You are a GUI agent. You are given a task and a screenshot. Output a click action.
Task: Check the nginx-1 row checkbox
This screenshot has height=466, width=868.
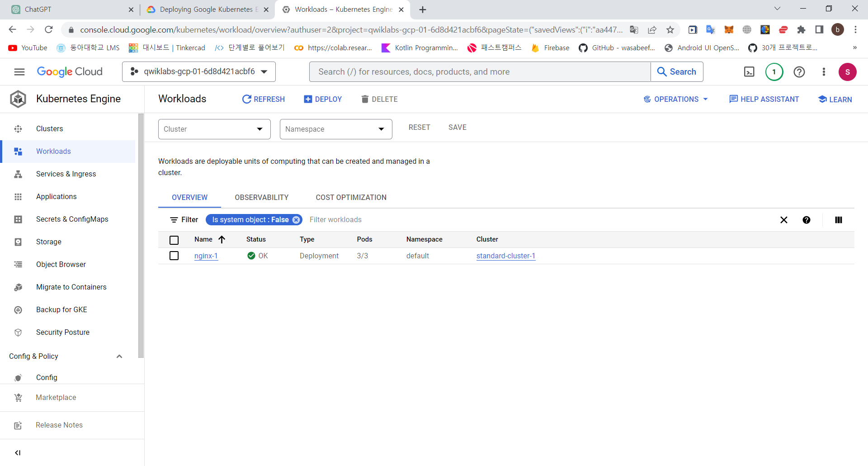pyautogui.click(x=174, y=256)
